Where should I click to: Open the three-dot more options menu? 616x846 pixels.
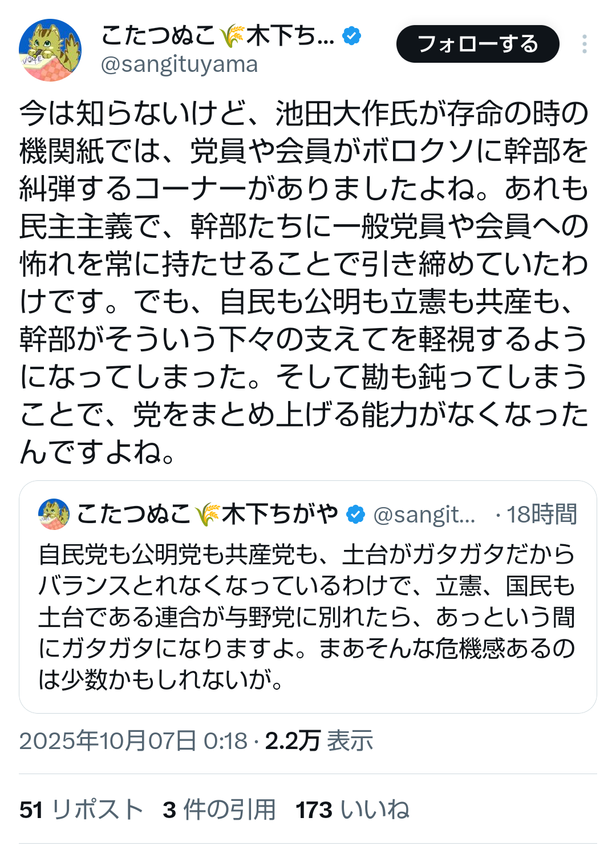click(584, 44)
